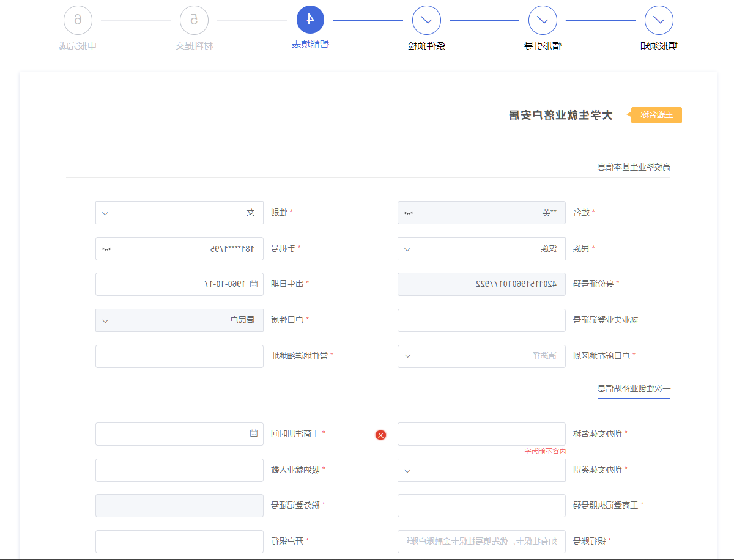Click the 一次性创业补贴信息 section heading
The height and width of the screenshot is (560, 734).
point(634,388)
